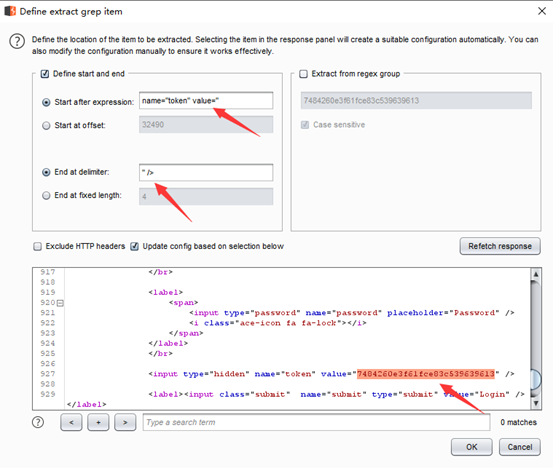
Task: Confirm with the OK button
Action: point(472,447)
